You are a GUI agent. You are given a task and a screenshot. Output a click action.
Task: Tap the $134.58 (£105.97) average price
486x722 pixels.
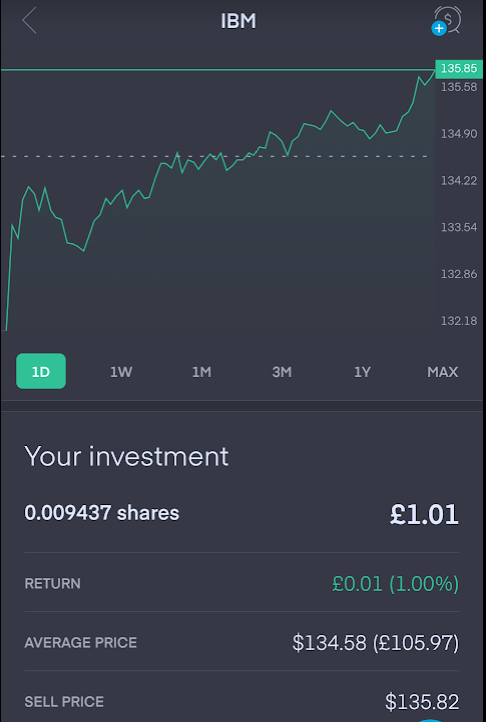[375, 642]
